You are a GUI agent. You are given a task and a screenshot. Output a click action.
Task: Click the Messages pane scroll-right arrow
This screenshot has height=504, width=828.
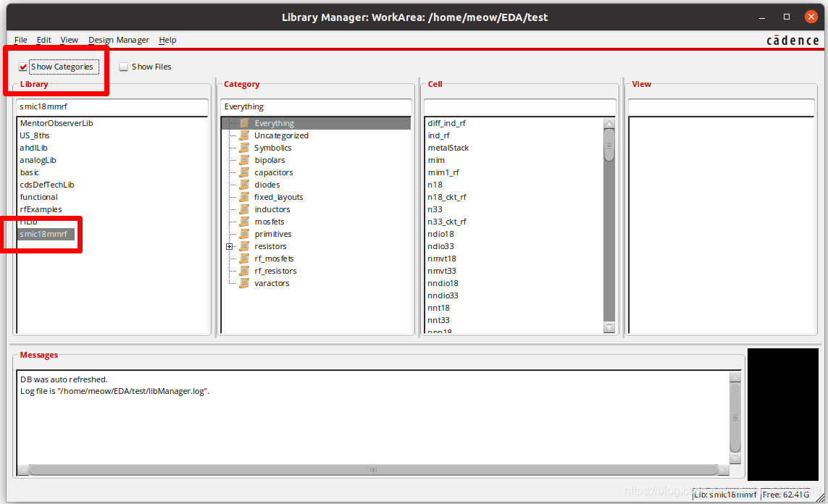click(724, 470)
